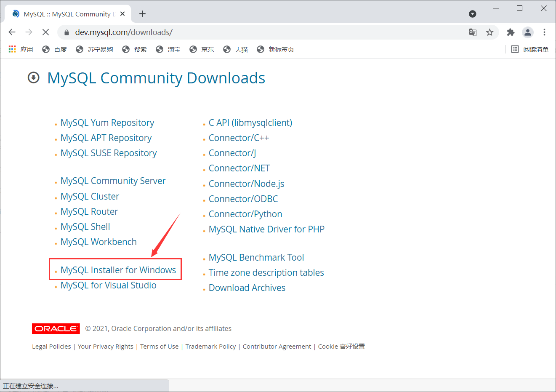This screenshot has height=392, width=556.
Task: Open MySQL Native Driver for PHP
Action: (x=266, y=229)
